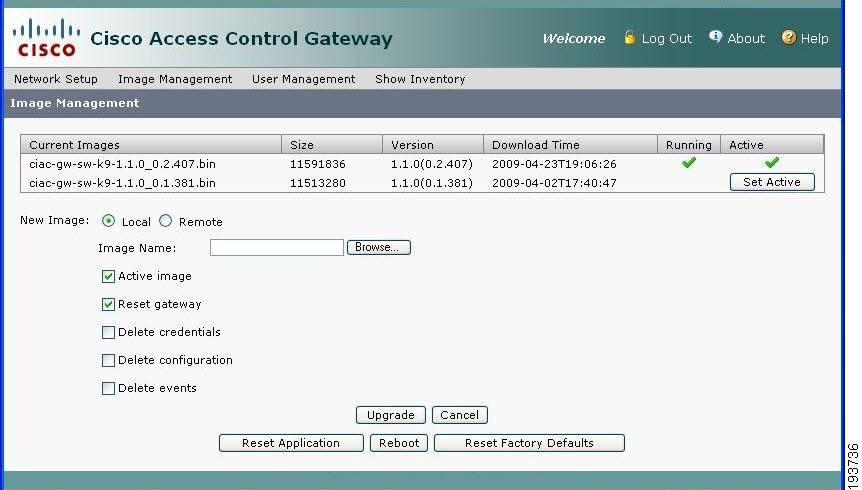The width and height of the screenshot is (862, 490).
Task: Click the Log Out lock icon
Action: [629, 38]
